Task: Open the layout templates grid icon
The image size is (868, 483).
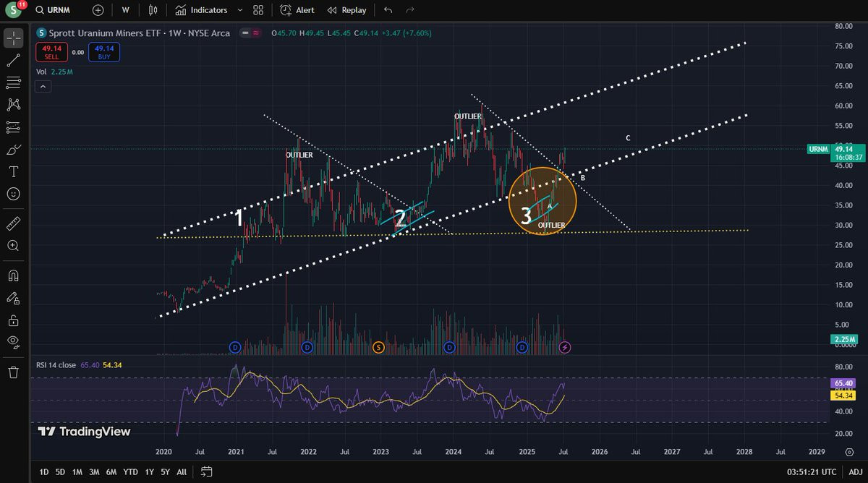Action: (258, 10)
